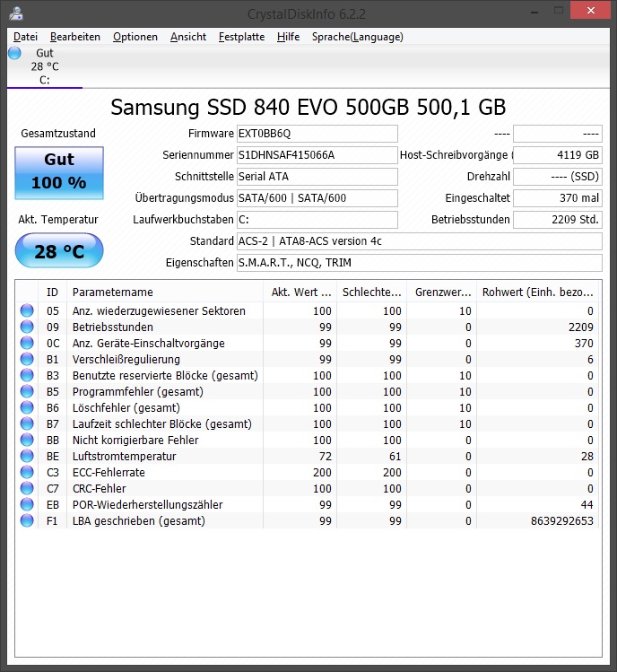Click the drive title Samsung SSD 840 EVO
The width and height of the screenshot is (617, 672).
click(308, 107)
